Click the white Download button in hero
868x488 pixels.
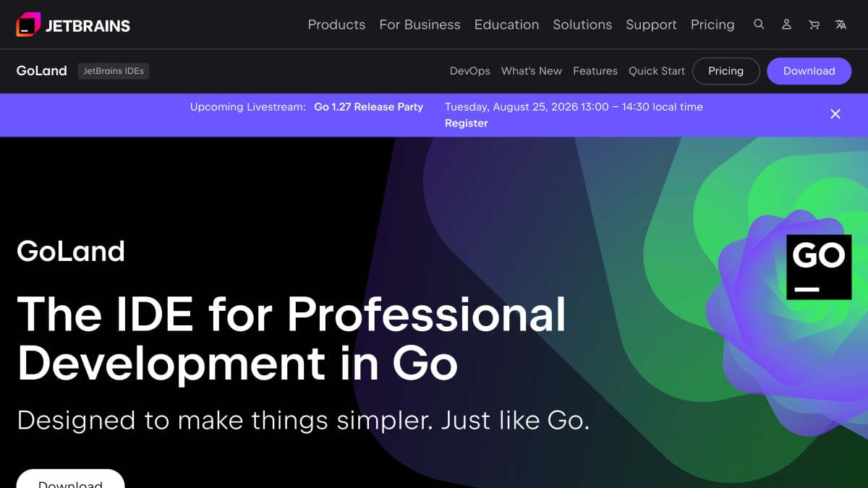(70, 479)
